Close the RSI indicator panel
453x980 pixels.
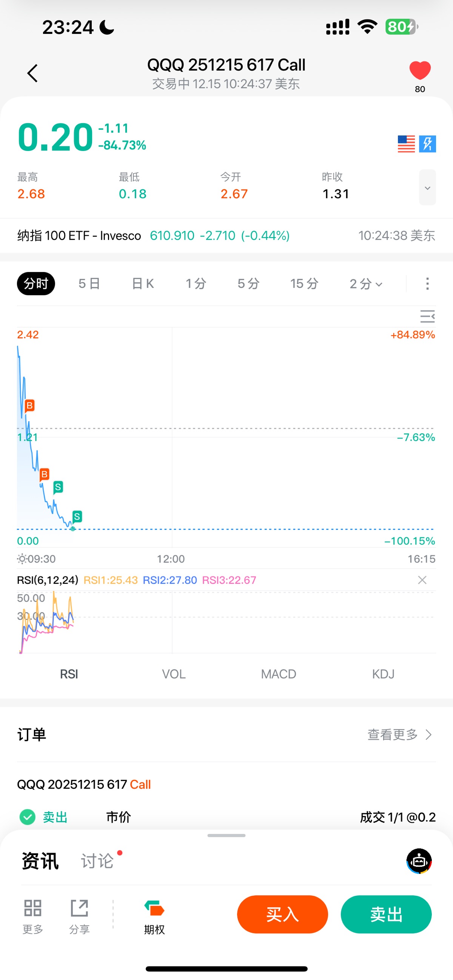tap(422, 580)
